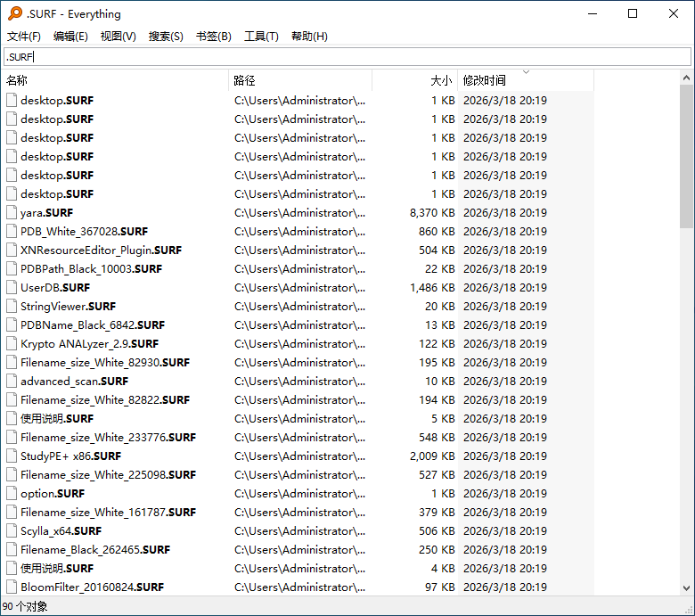Click the vertical scrollbar thumb

(686, 156)
